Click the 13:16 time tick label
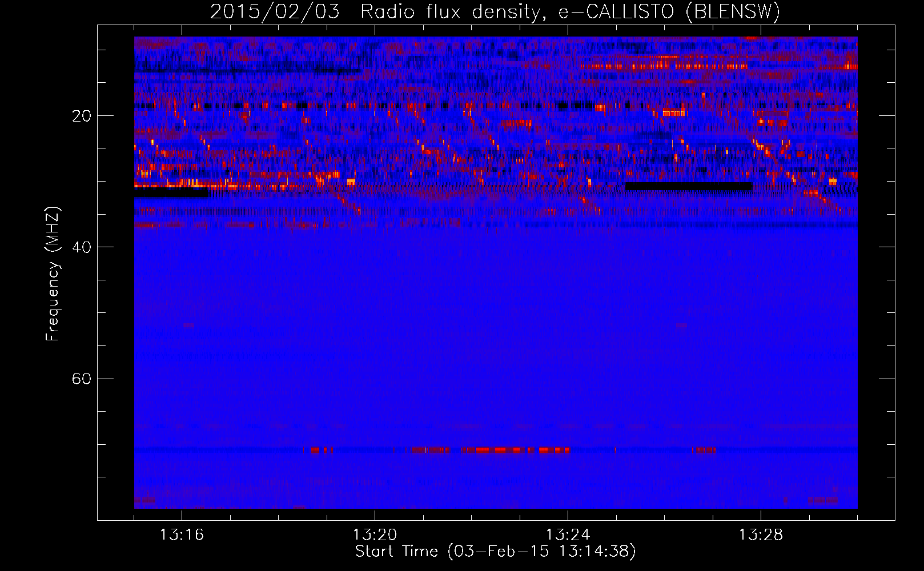The image size is (924, 571). 182,534
